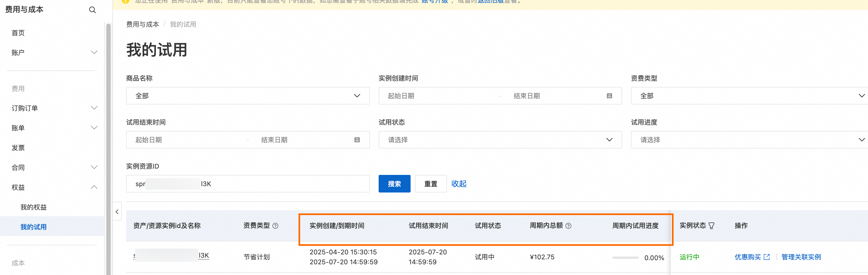Click the 操作 column header
This screenshot has width=868, height=275.
741,226
